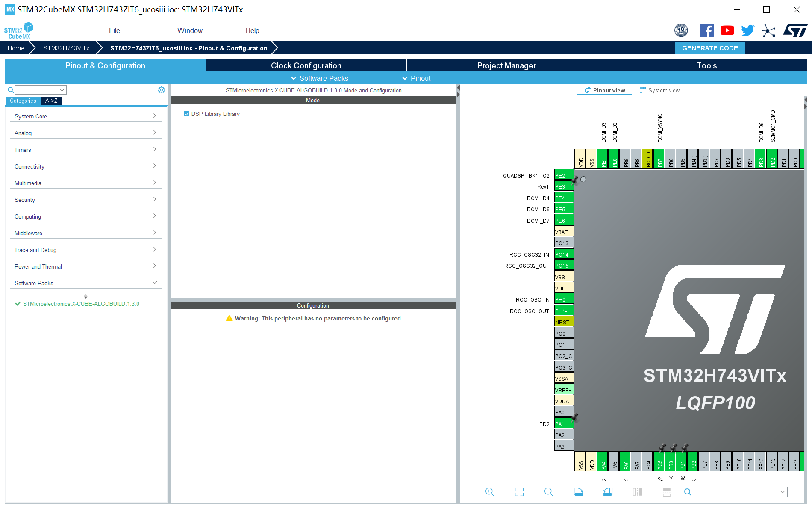Open the ST Facebook page icon
The height and width of the screenshot is (509, 812).
706,30
